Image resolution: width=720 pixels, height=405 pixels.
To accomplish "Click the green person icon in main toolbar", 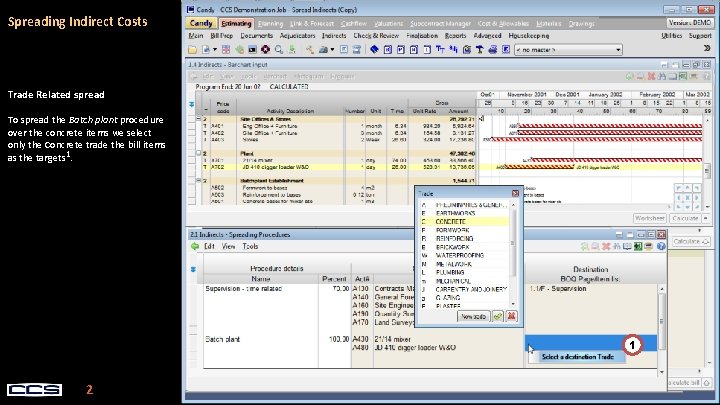I will click(292, 50).
